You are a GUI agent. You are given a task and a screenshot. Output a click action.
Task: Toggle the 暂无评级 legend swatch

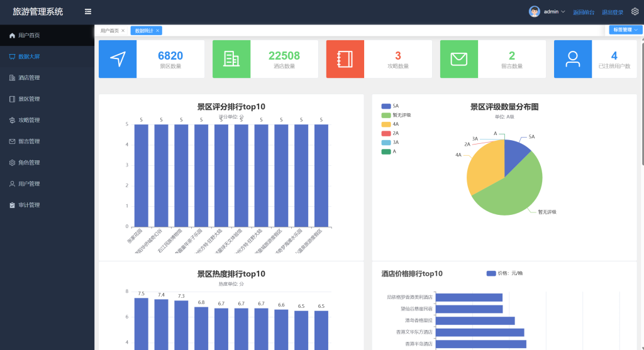click(x=386, y=115)
